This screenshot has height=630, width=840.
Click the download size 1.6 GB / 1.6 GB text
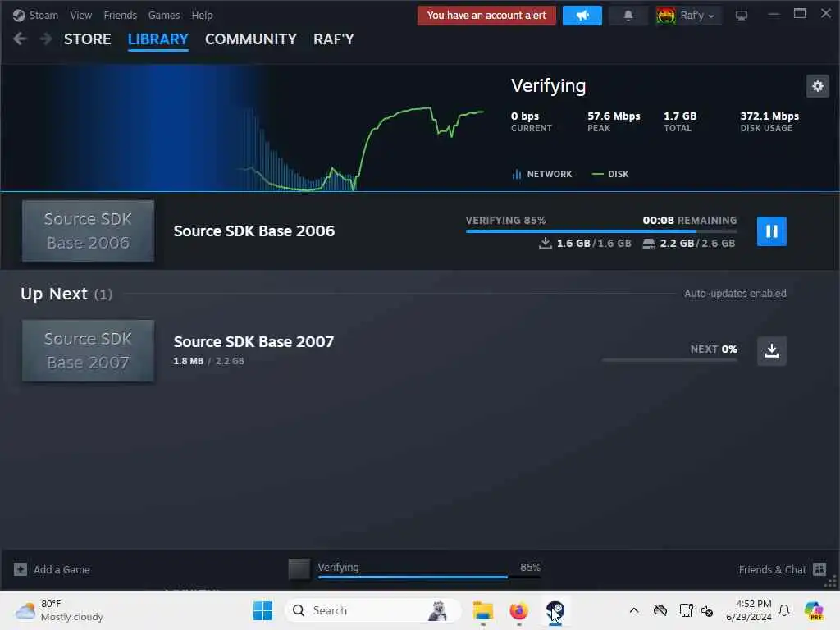tap(585, 243)
